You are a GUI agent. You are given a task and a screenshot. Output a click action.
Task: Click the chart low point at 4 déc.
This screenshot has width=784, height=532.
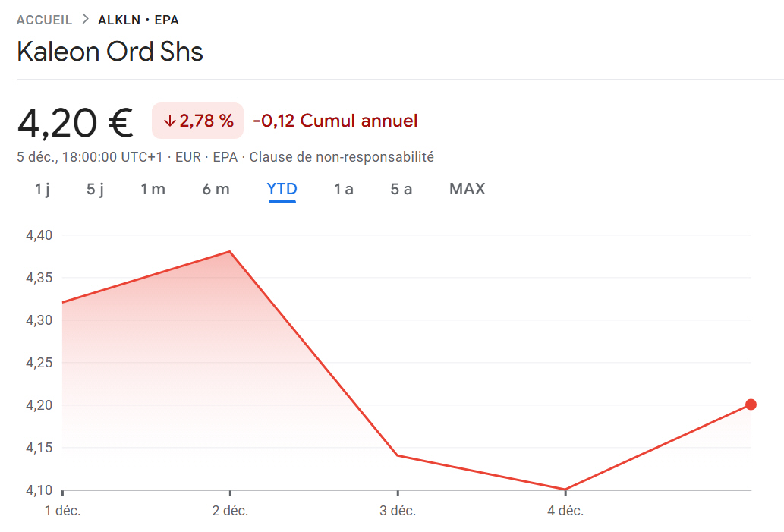(x=565, y=490)
